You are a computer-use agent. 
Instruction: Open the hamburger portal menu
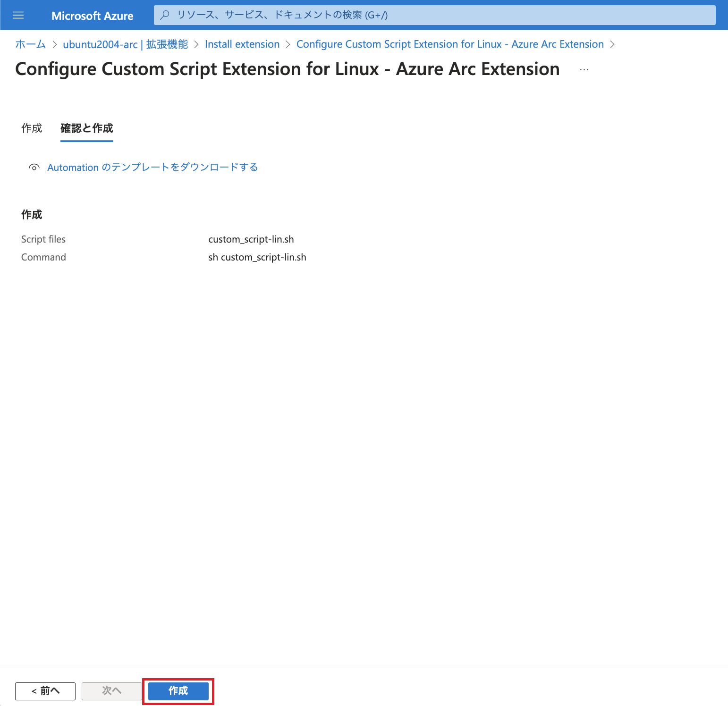[x=18, y=16]
